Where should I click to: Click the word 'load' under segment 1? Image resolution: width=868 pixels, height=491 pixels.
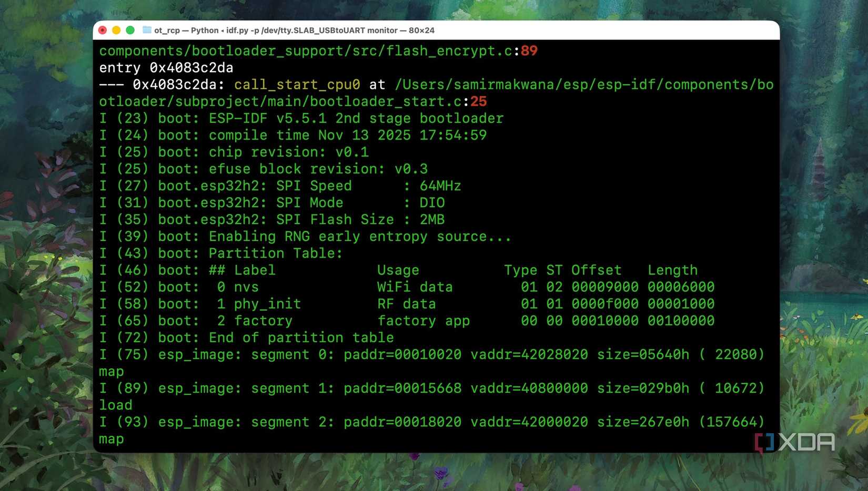pos(116,405)
